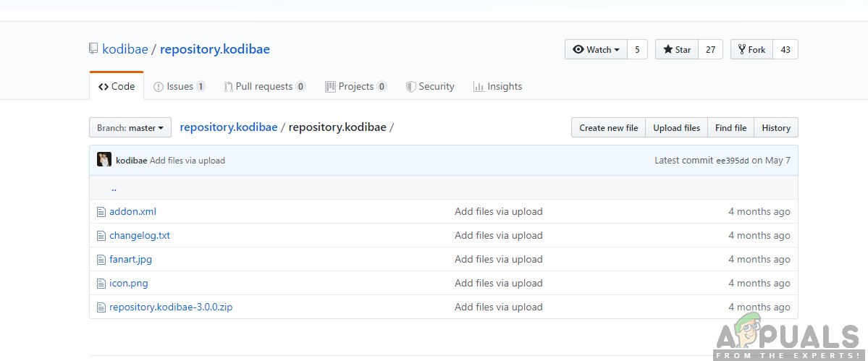The image size is (868, 361).
Task: Click addon.xml's 'Add files via upload' commit
Action: pos(499,212)
